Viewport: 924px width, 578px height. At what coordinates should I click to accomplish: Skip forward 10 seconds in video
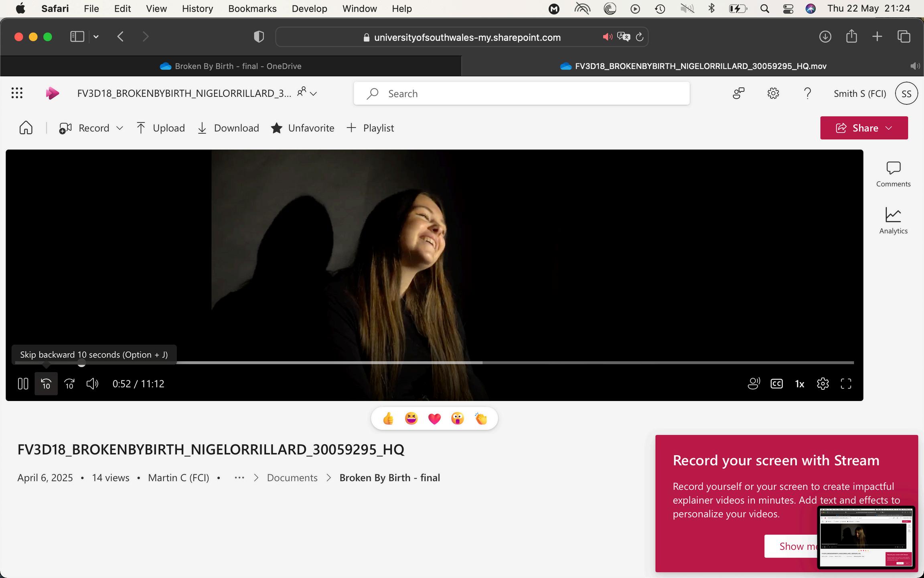pyautogui.click(x=69, y=384)
